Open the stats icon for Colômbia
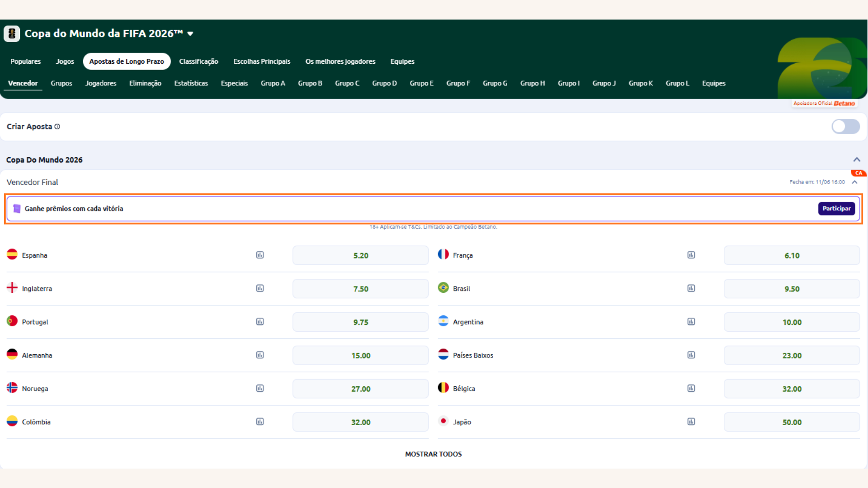868x488 pixels. click(260, 422)
